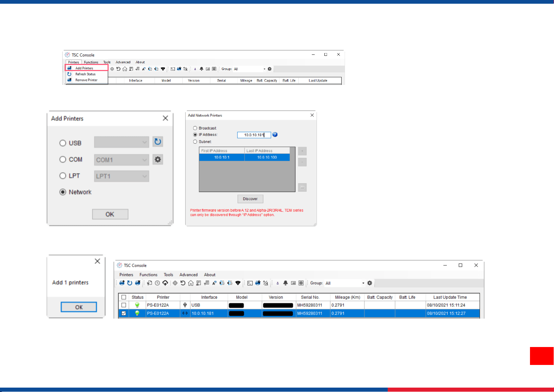Click the bell notification icon in the printer-list TSC Console toolbar
This screenshot has width=554, height=392.
[285, 283]
